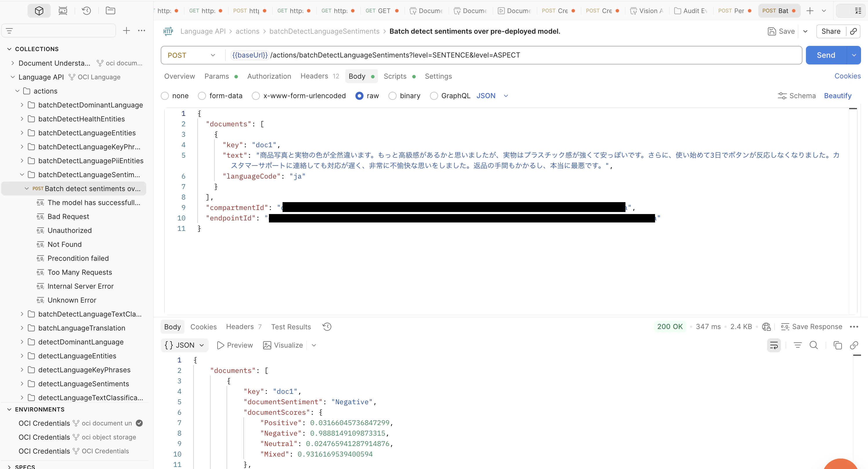Filter the response body
Viewport: 868px width, 469px height.
coord(798,345)
